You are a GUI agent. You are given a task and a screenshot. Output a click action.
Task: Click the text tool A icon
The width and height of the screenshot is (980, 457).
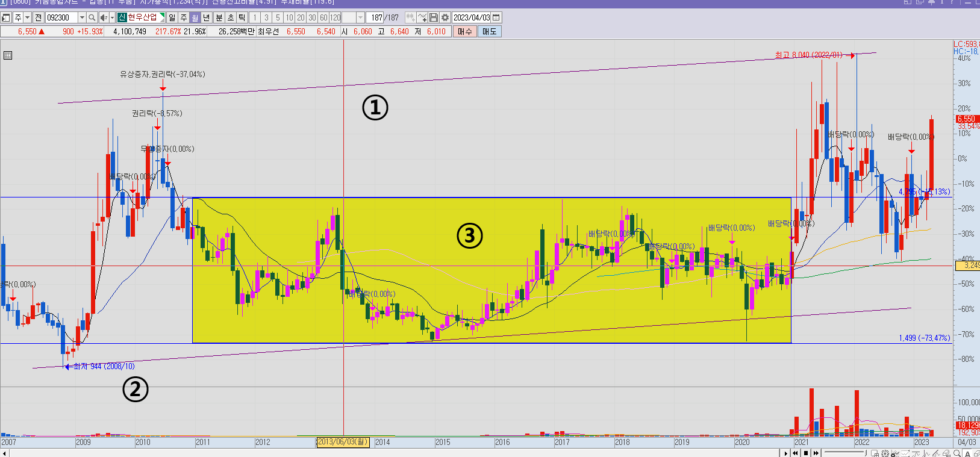(967, 453)
